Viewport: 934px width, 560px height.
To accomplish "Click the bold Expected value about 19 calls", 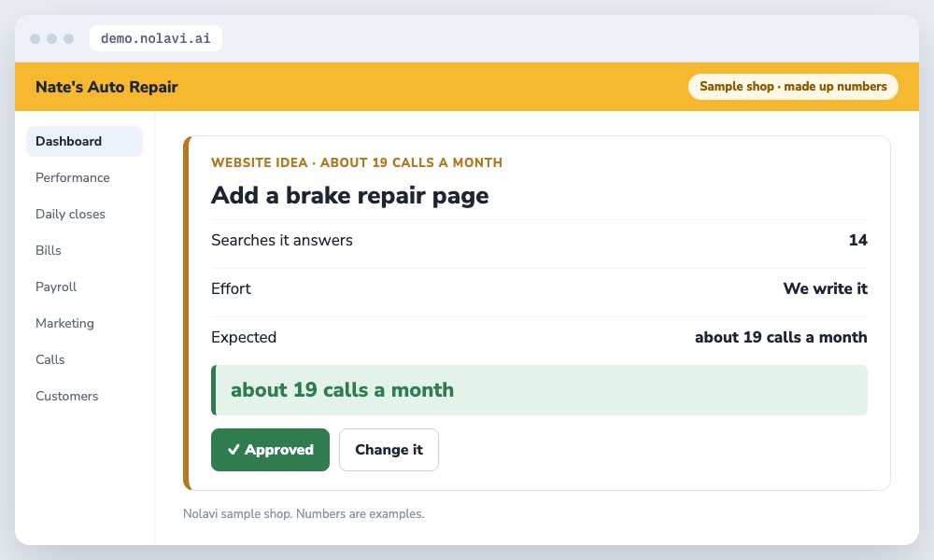I will coord(781,337).
